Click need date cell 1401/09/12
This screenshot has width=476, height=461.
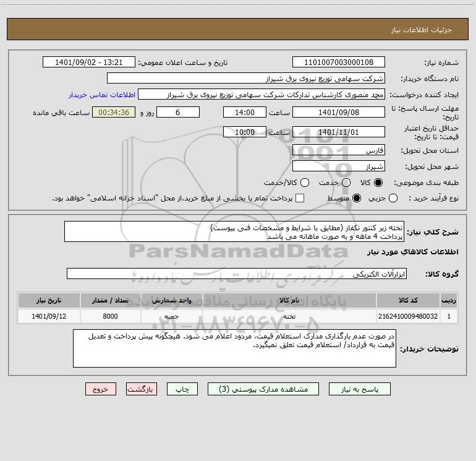[x=49, y=316]
